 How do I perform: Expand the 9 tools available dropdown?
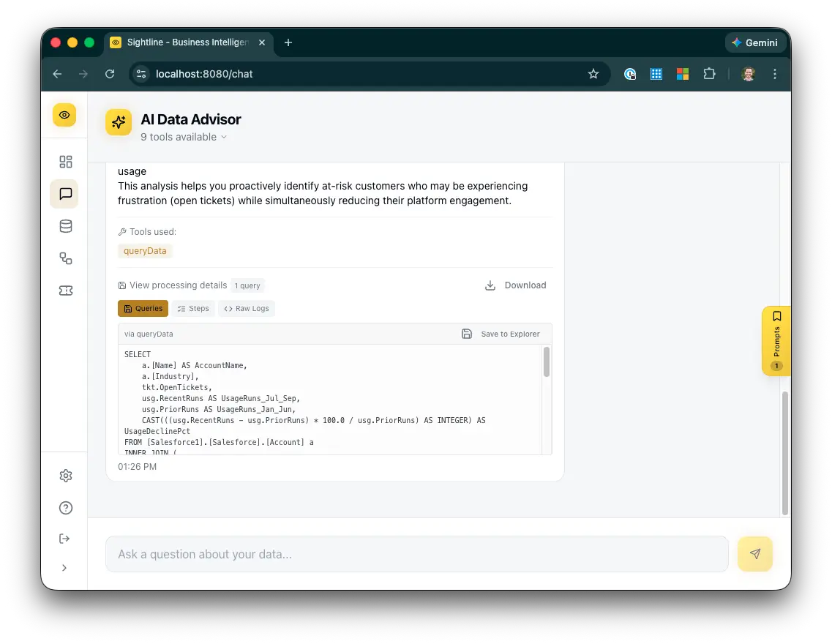pyautogui.click(x=184, y=137)
